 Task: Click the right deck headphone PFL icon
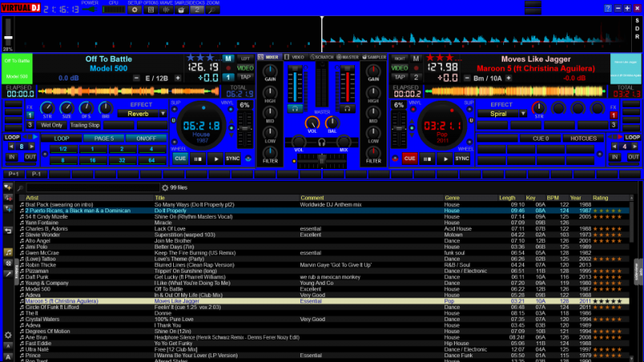347,109
